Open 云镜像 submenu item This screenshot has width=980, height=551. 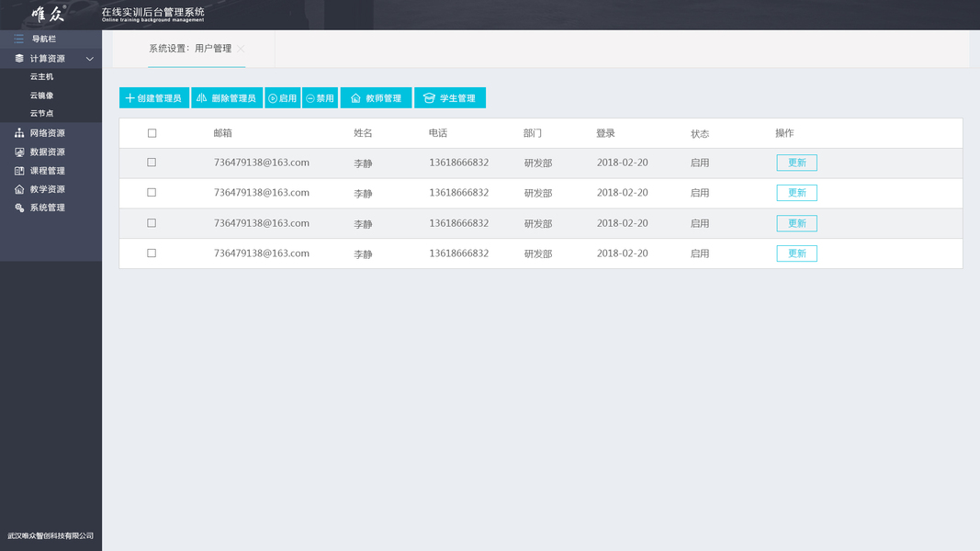point(42,96)
